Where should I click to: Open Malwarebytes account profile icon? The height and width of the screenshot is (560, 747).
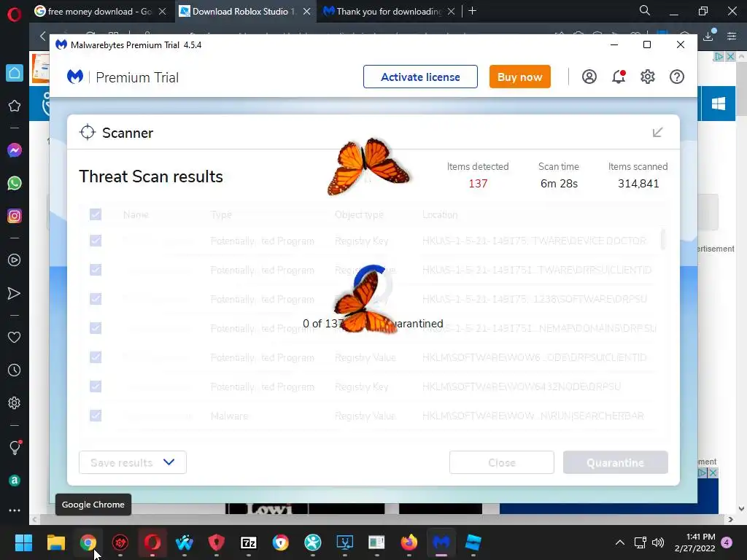click(589, 77)
